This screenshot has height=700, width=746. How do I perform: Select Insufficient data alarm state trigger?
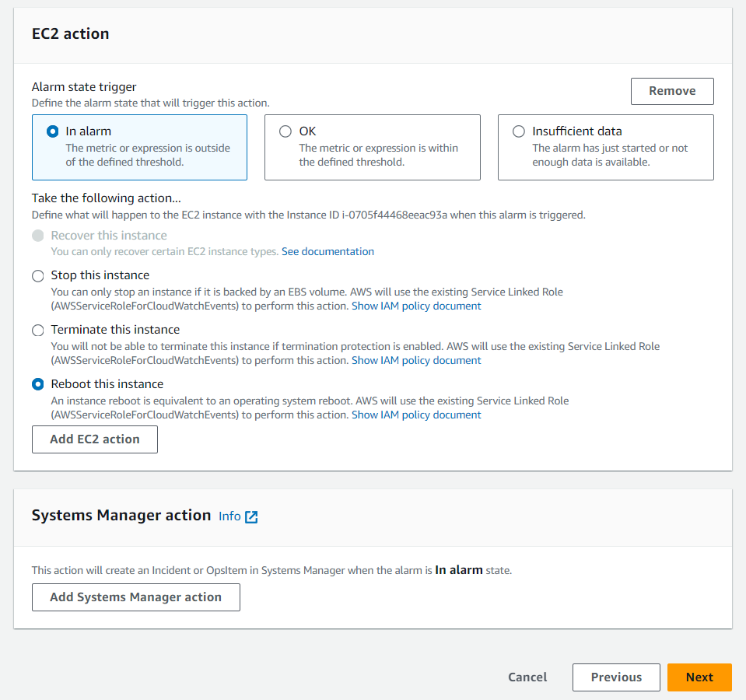[519, 131]
